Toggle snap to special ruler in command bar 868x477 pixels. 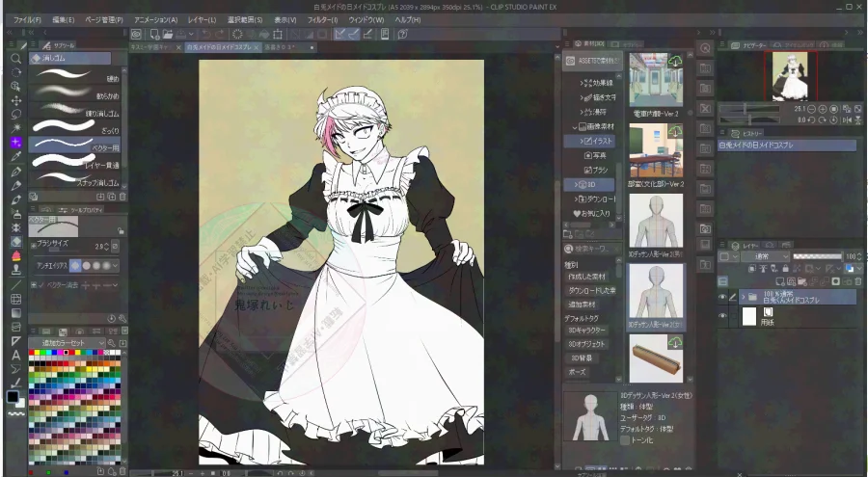coord(354,35)
